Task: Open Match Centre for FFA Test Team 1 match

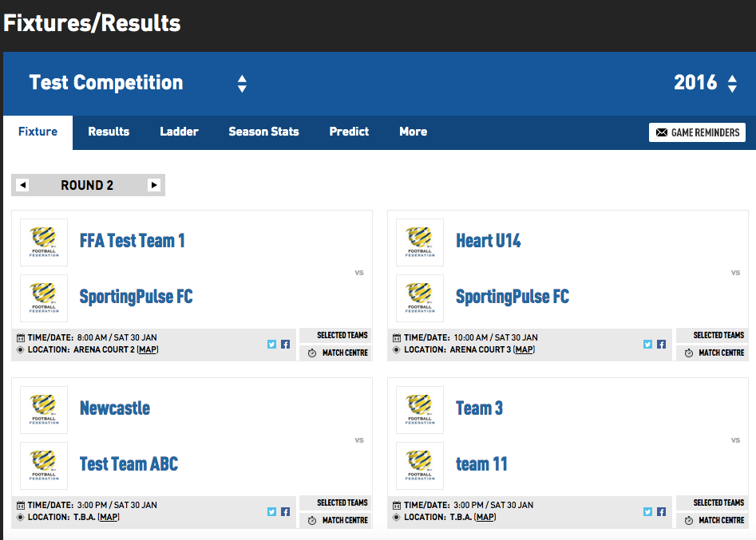Action: (x=335, y=353)
